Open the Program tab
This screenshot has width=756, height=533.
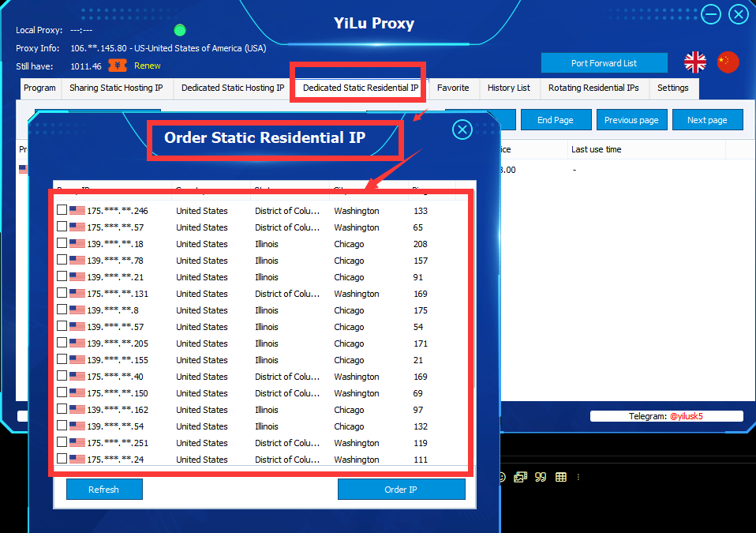(39, 88)
